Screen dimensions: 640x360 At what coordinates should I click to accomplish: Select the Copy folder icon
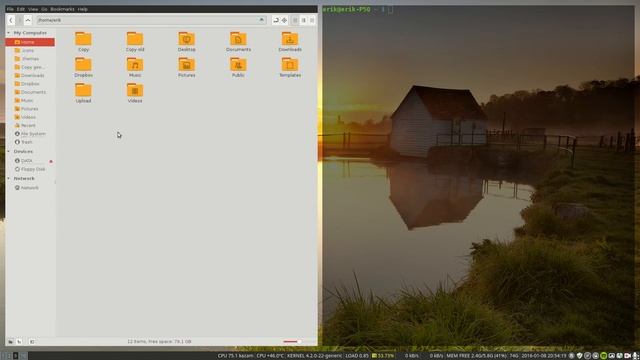(83, 39)
